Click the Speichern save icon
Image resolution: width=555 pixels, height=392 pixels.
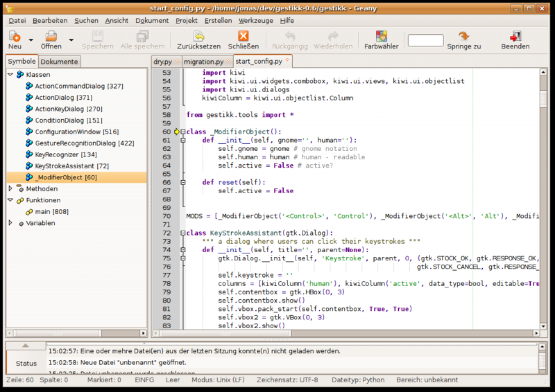98,36
